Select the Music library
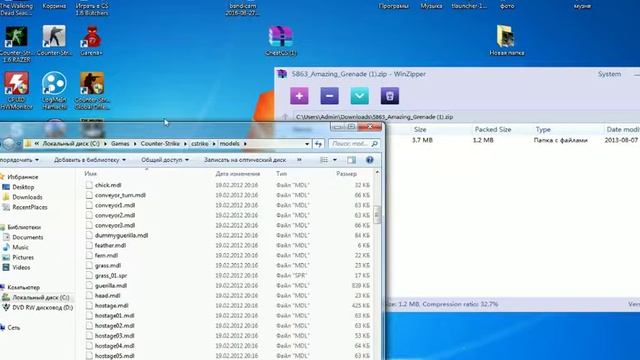Viewport: 640px width, 360px height. 20,247
